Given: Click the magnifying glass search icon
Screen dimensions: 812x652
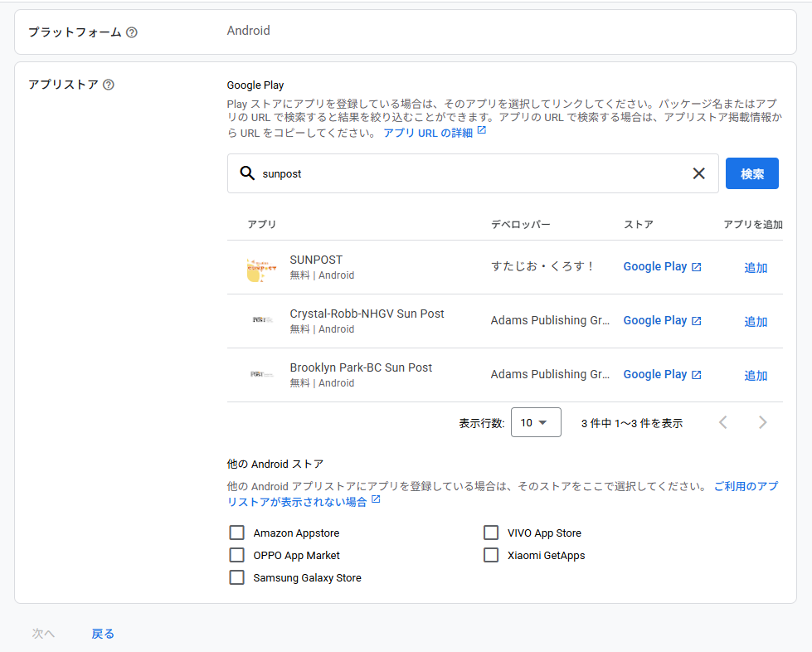Looking at the screenshot, I should [x=247, y=173].
